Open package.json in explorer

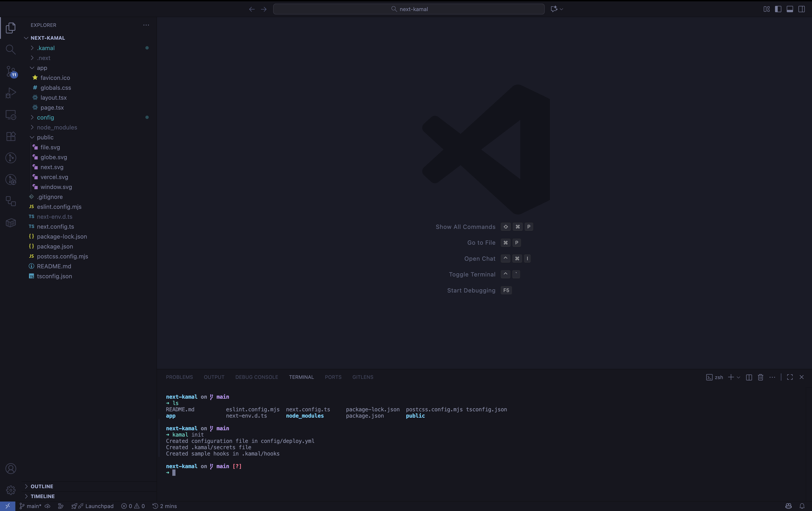pos(55,246)
